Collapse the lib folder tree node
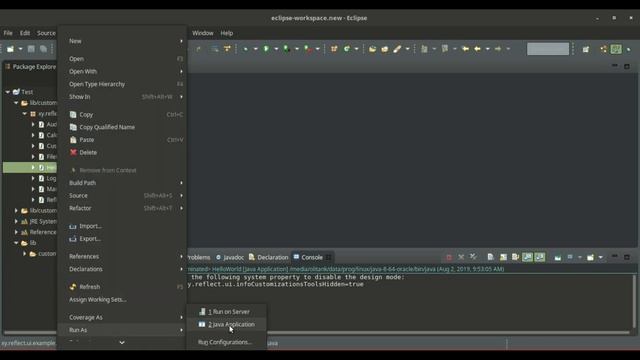Image resolution: width=640 pixels, height=360 pixels. (x=16, y=243)
